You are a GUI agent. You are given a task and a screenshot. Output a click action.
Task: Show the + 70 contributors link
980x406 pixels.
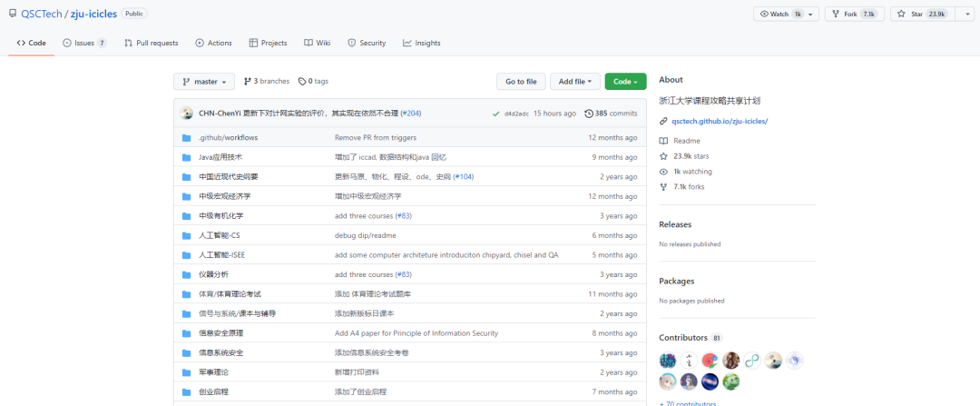[688, 403]
